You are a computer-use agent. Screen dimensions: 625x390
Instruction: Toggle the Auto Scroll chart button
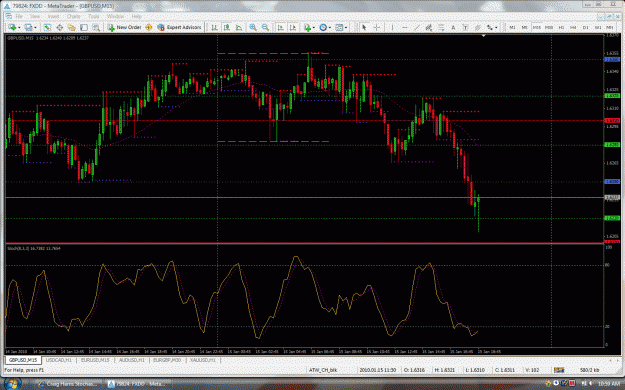coord(281,28)
